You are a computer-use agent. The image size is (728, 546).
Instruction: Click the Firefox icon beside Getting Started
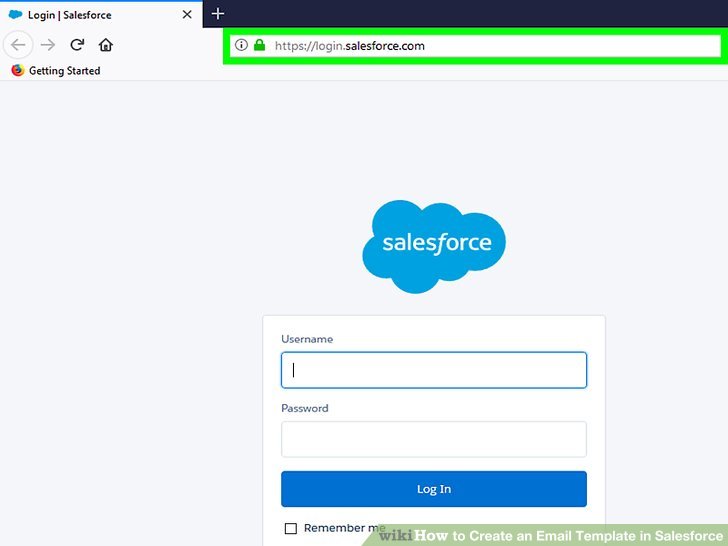(x=18, y=70)
